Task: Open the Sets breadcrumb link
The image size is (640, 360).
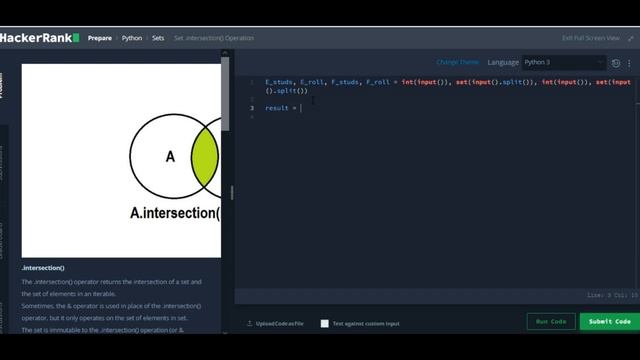Action: [158, 38]
